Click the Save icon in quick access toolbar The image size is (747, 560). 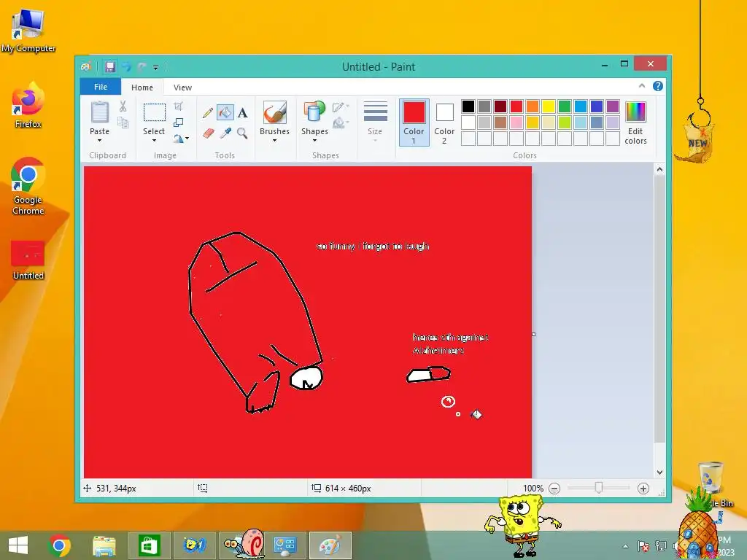pyautogui.click(x=110, y=66)
